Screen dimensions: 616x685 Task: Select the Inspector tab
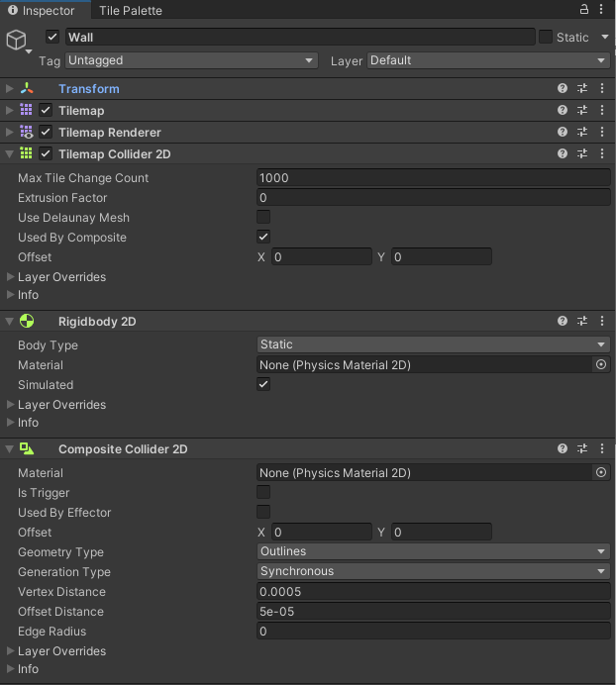(46, 10)
